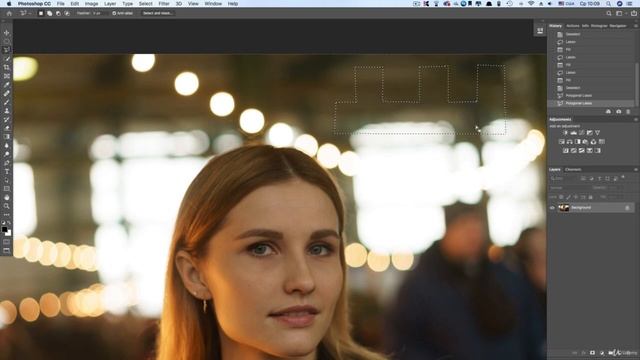Viewport: 640px width, 360px height.
Task: Switch to the Actions tab
Action: pos(573,26)
